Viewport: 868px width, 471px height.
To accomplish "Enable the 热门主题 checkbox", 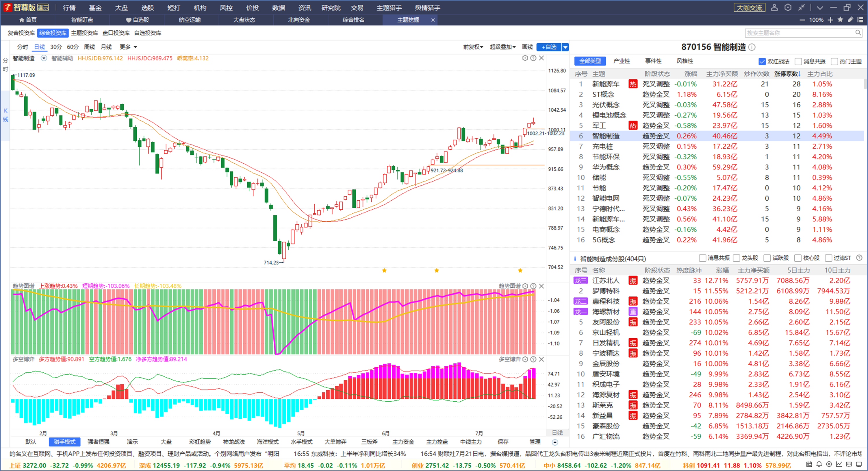I will tap(834, 61).
